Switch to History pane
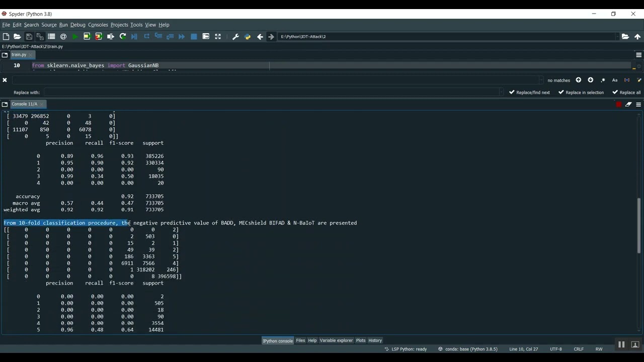644x362 pixels. point(375,340)
